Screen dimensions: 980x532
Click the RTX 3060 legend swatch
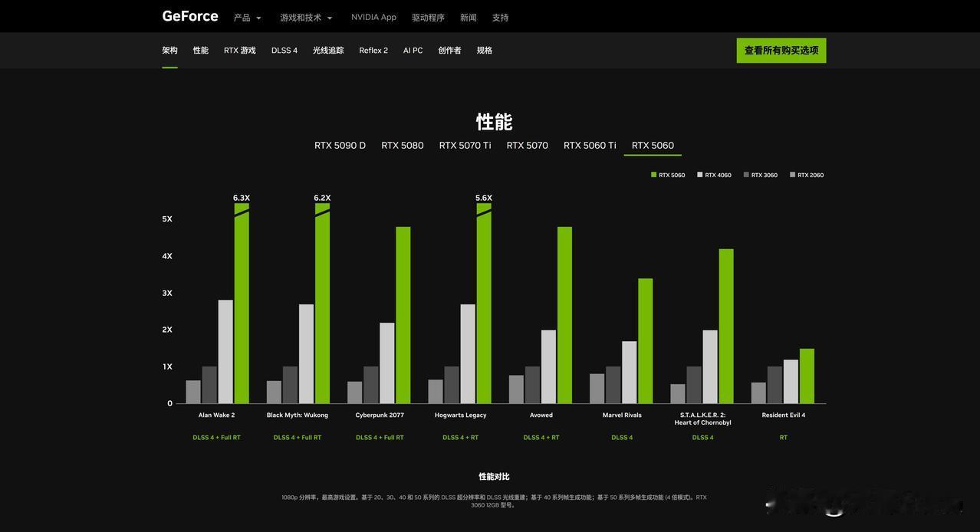tap(746, 175)
